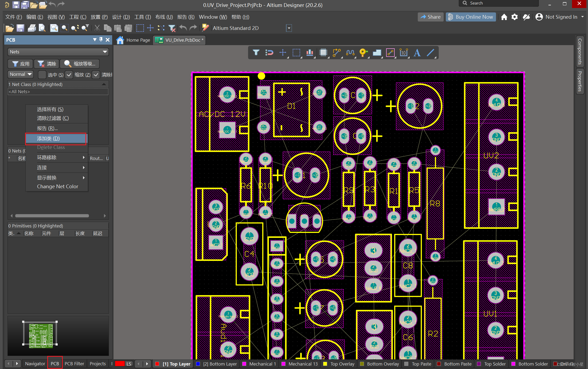Choose the Place String text tool
Image resolution: width=588 pixels, height=369 pixels.
417,53
